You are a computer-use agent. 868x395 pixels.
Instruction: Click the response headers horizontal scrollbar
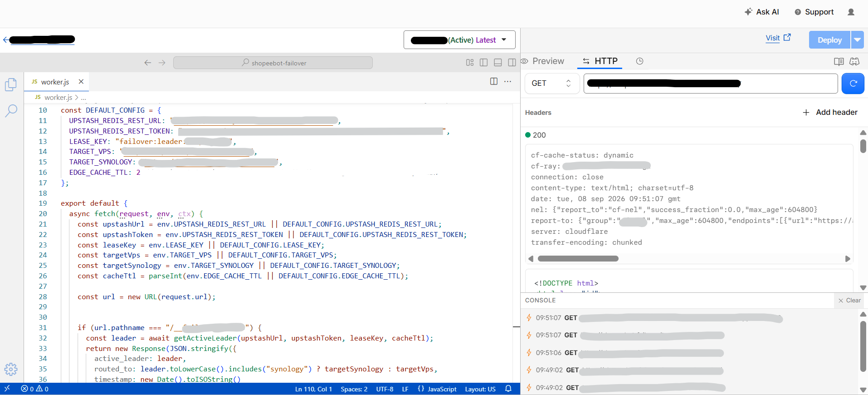tap(578, 259)
